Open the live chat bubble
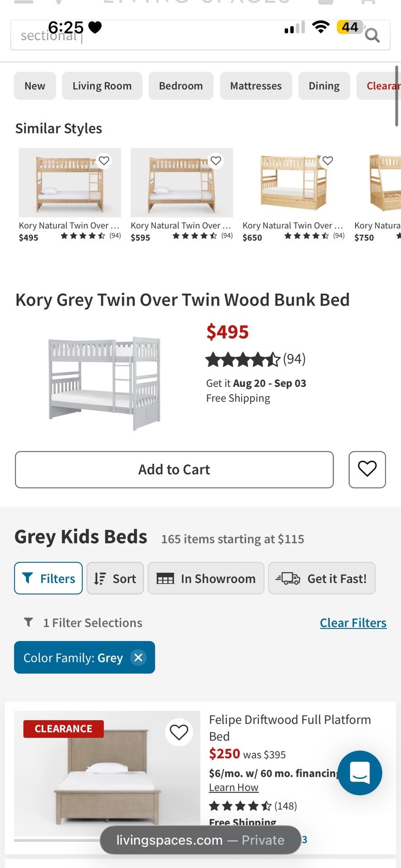The height and width of the screenshot is (868, 401). tap(360, 773)
